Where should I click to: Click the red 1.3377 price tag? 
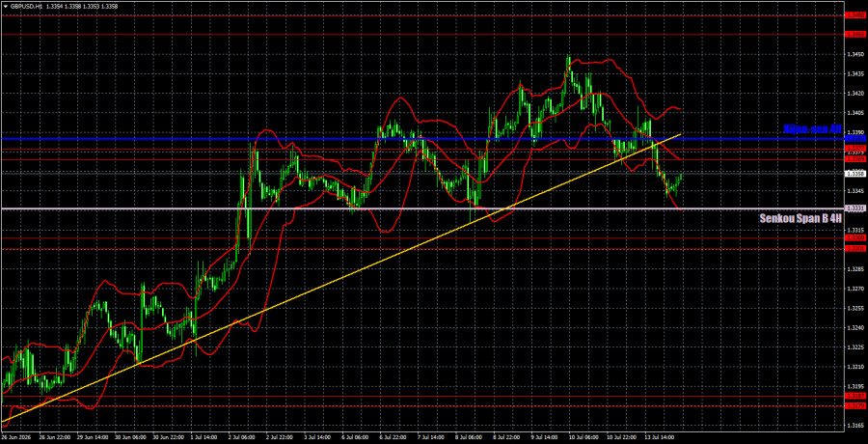click(855, 149)
